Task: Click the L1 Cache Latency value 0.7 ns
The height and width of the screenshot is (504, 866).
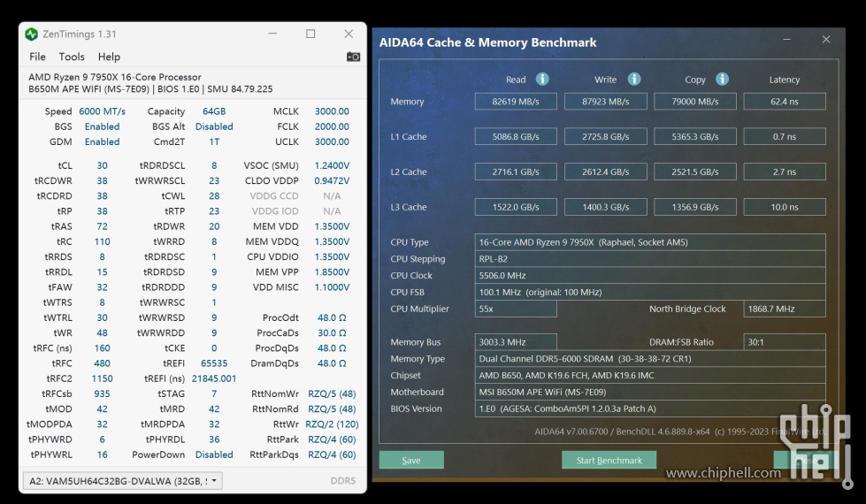Action: pos(785,136)
